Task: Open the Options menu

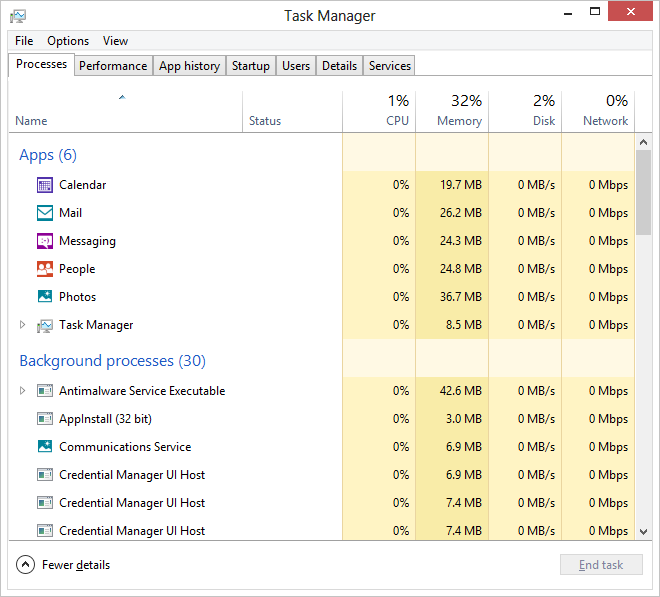Action: (68, 41)
